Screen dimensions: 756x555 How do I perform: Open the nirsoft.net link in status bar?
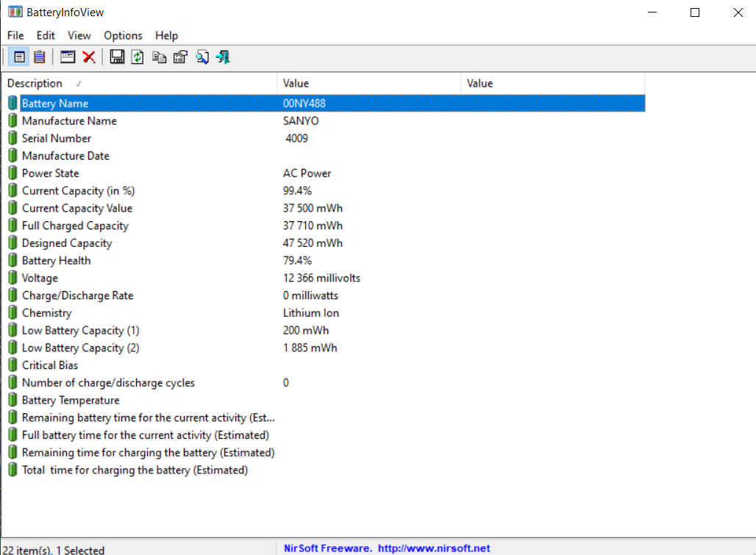pyautogui.click(x=434, y=548)
